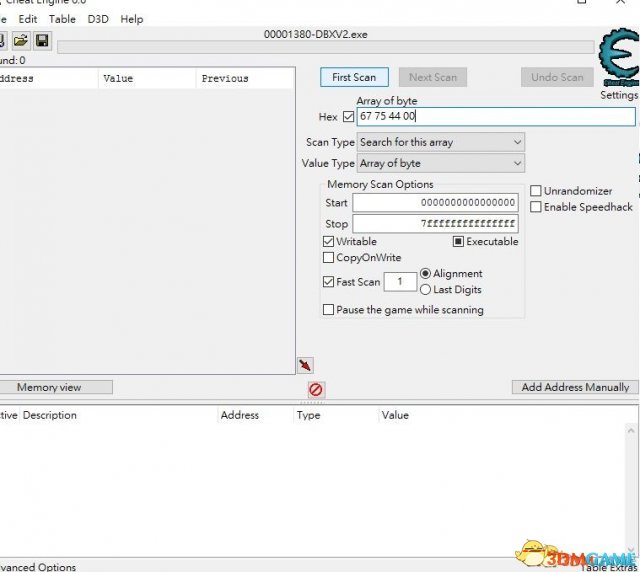Image resolution: width=640 pixels, height=572 pixels.
Task: Toggle the Hex checkbox
Action: tap(348, 117)
